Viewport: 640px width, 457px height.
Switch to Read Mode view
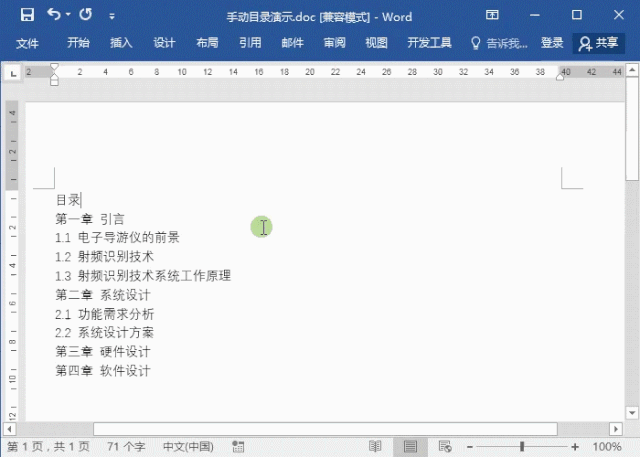click(x=375, y=446)
